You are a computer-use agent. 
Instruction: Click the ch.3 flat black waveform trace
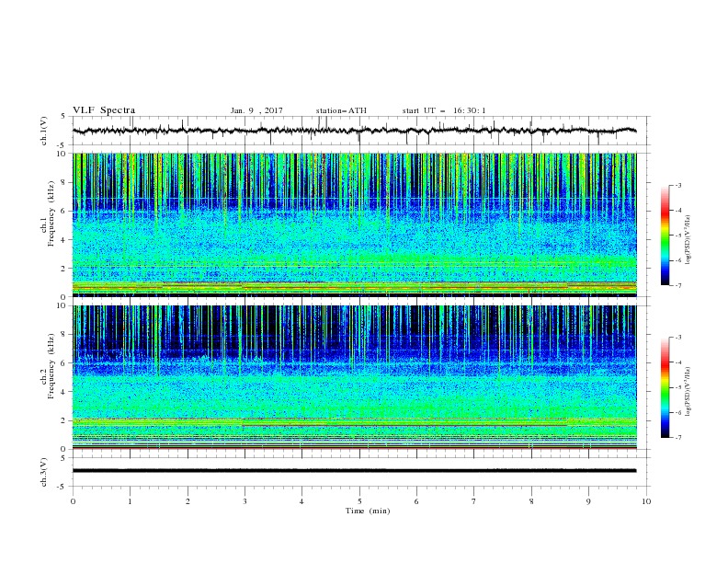(x=354, y=471)
